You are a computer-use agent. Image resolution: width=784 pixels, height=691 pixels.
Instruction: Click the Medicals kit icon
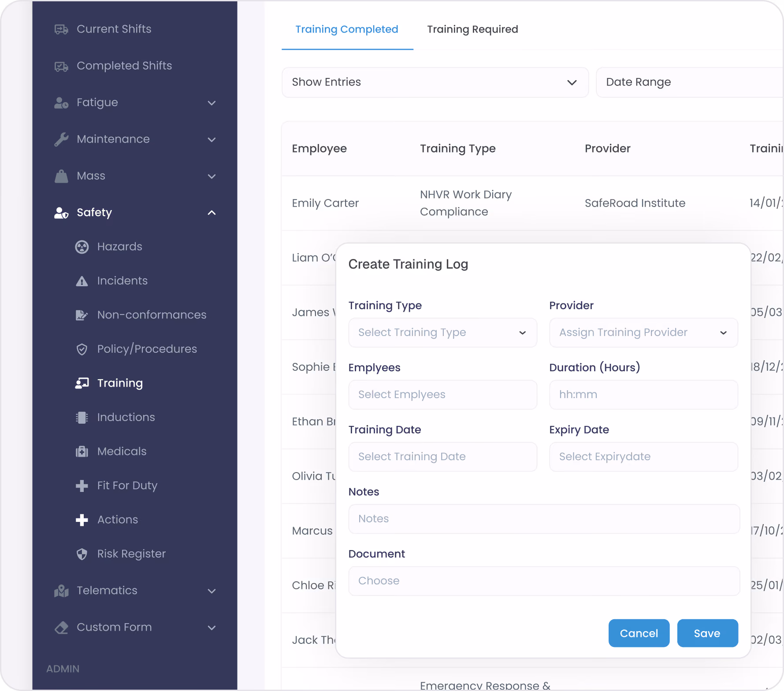pos(82,452)
